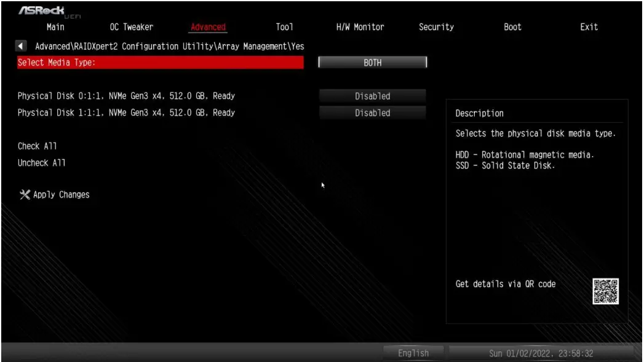Enable Physical Disk 1:1:1 selection

[372, 112]
